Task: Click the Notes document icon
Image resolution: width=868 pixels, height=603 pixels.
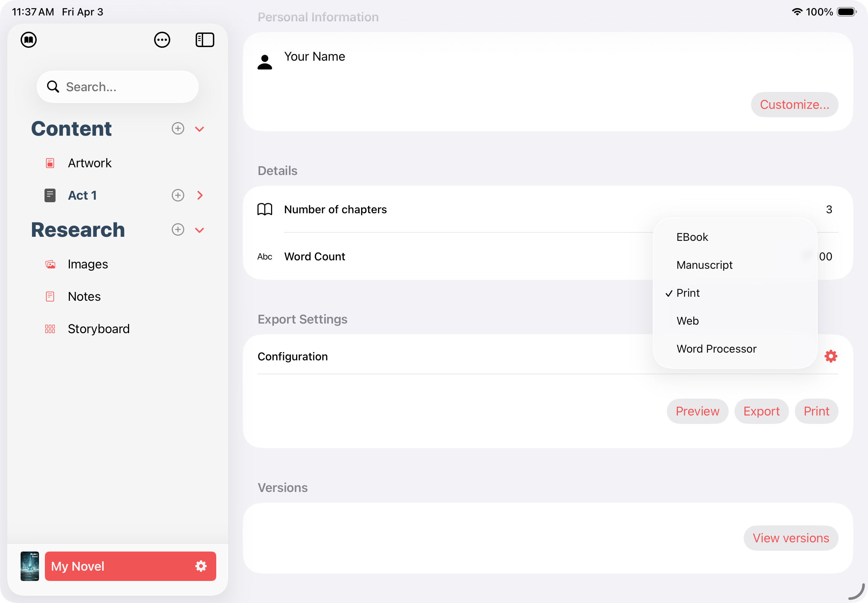Action: click(x=50, y=296)
